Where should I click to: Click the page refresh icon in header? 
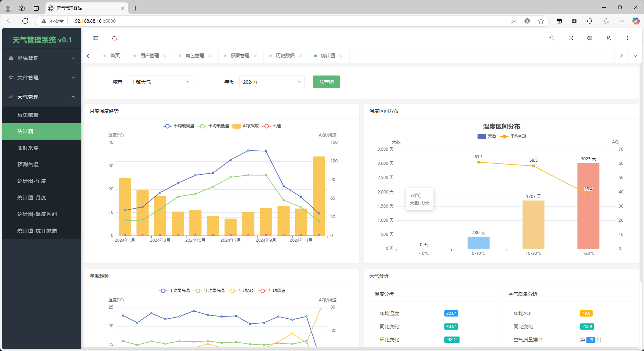pyautogui.click(x=114, y=38)
